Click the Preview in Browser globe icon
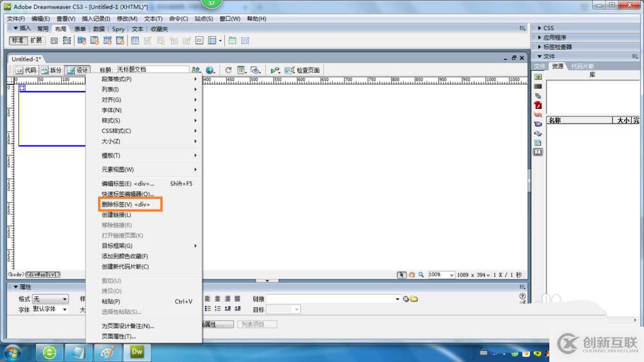The width and height of the screenshot is (644, 362). [211, 70]
